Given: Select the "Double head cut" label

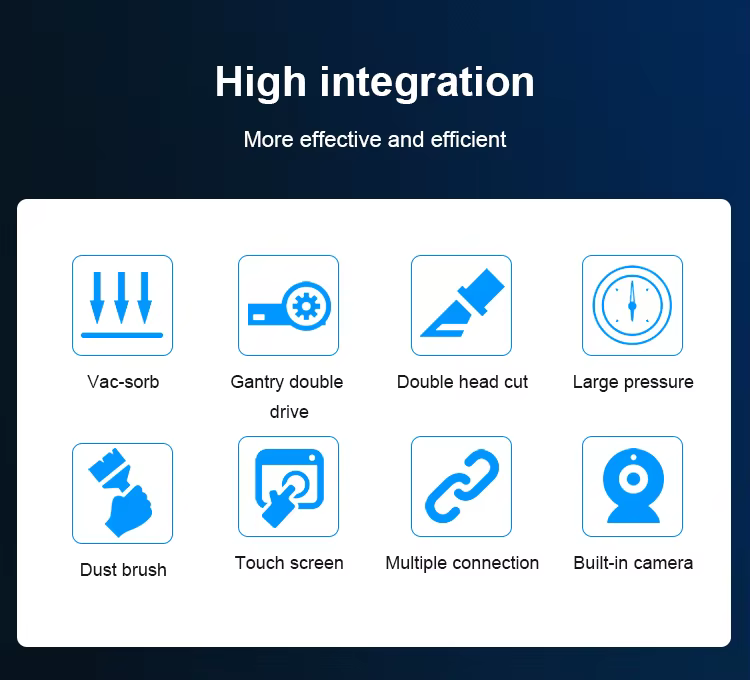Looking at the screenshot, I should point(462,382).
